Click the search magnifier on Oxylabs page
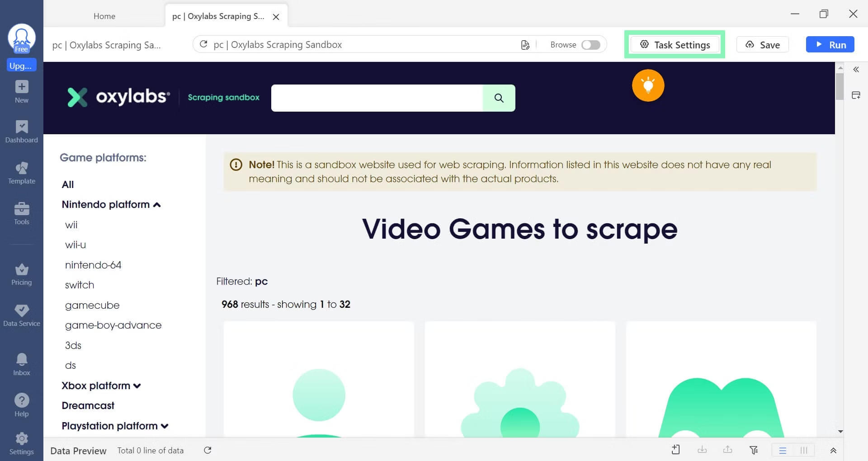Viewport: 868px width, 461px height. tap(499, 98)
